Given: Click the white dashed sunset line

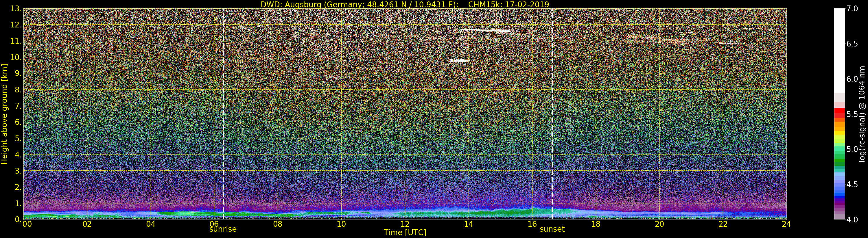Looking at the screenshot, I should coord(552,114).
